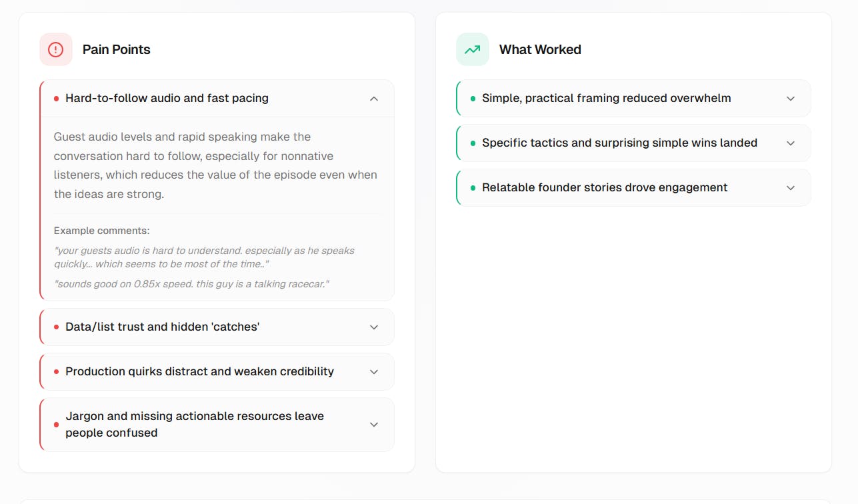Expand the Data/list trust chevron
The image size is (858, 504).
(374, 327)
